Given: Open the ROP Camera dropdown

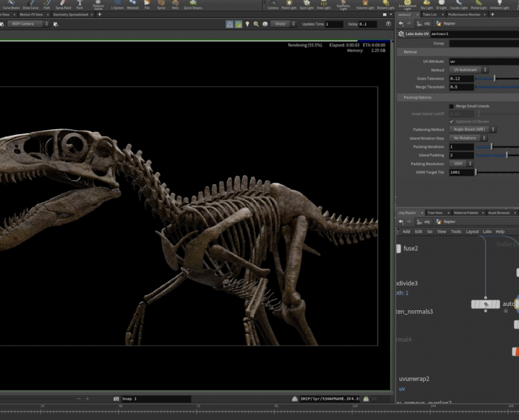Looking at the screenshot, I should coord(28,24).
